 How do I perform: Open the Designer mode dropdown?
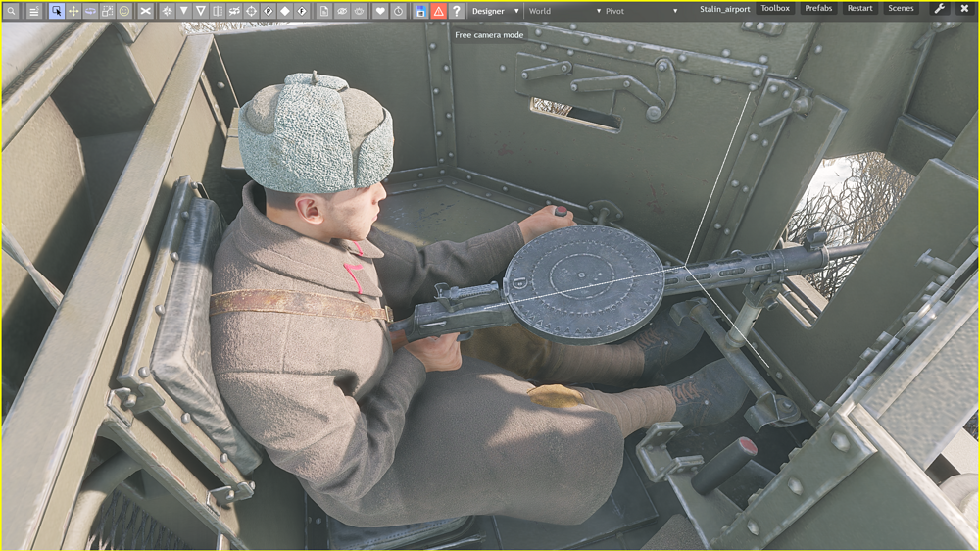pos(495,11)
